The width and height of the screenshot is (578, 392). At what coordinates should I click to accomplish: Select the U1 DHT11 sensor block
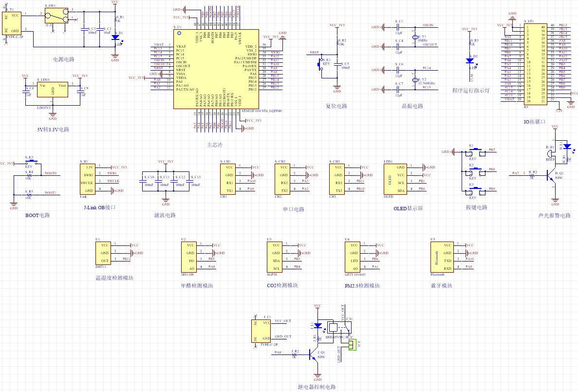click(x=103, y=253)
